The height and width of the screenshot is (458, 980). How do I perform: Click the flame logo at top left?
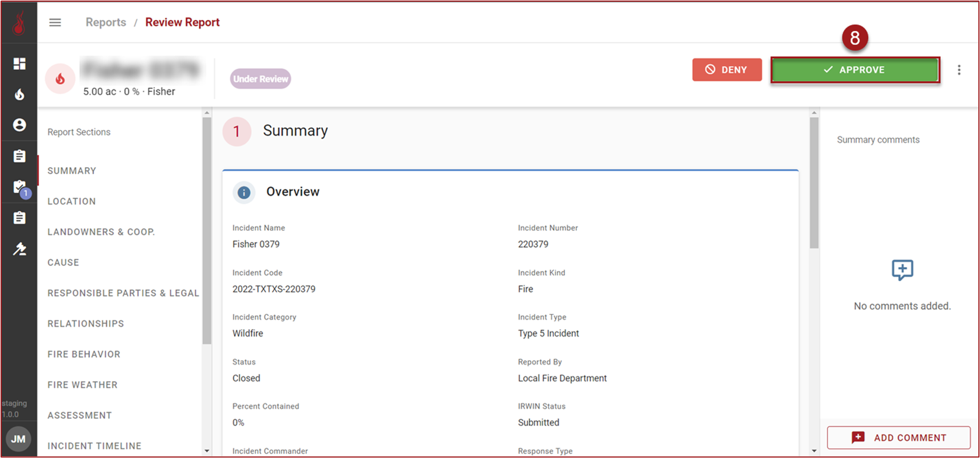[x=19, y=23]
